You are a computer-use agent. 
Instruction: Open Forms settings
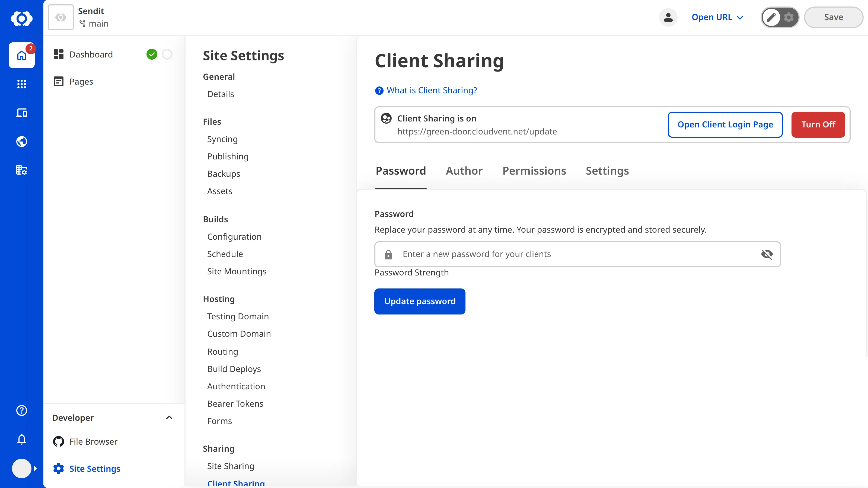pyautogui.click(x=219, y=421)
